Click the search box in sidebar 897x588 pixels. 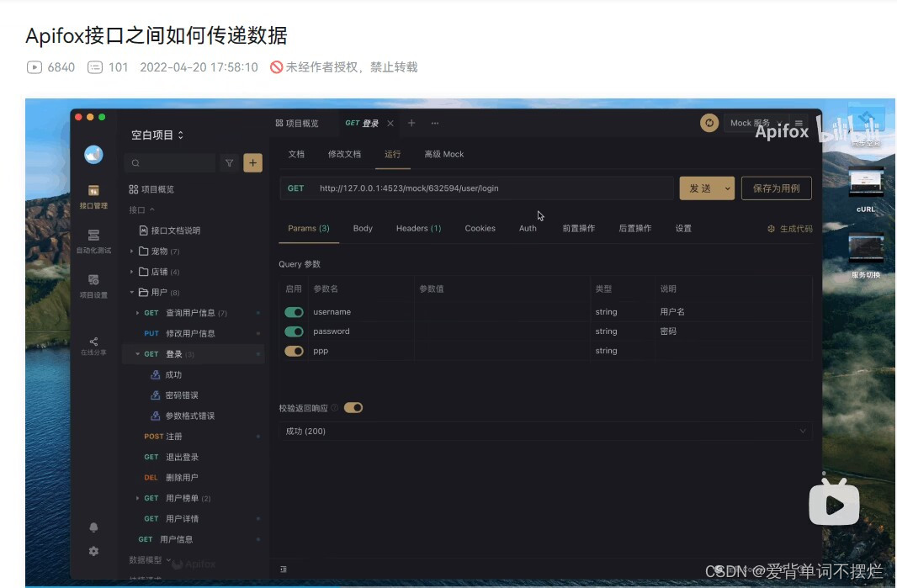pyautogui.click(x=170, y=163)
